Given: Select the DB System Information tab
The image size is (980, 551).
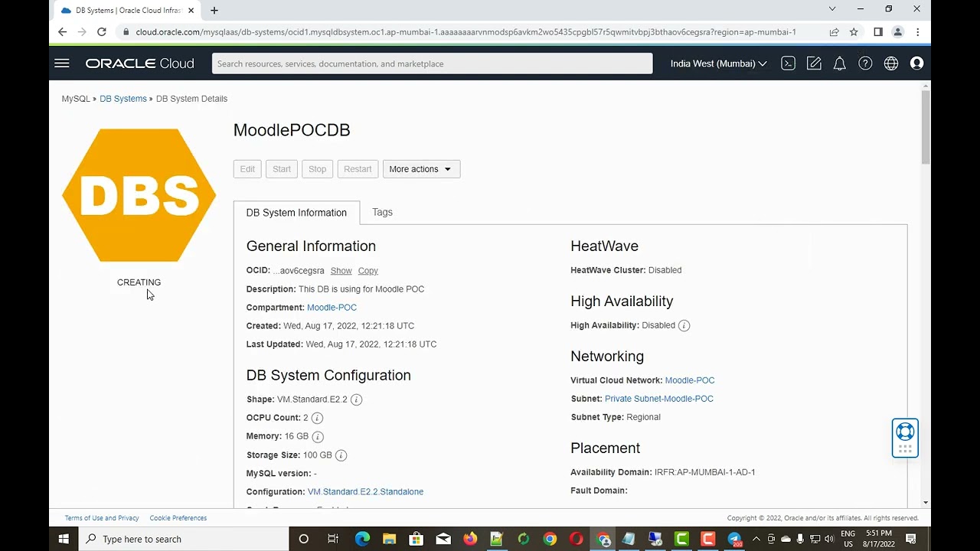Looking at the screenshot, I should tap(296, 213).
